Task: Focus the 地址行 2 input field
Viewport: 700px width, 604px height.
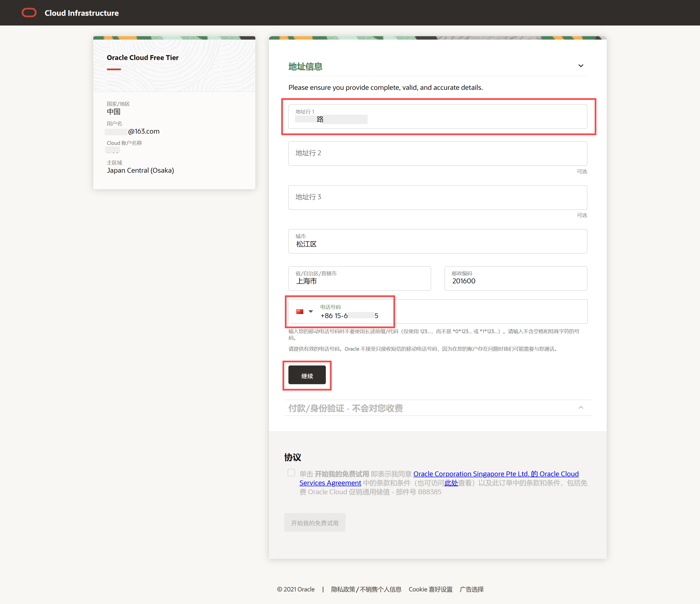Action: [x=438, y=153]
